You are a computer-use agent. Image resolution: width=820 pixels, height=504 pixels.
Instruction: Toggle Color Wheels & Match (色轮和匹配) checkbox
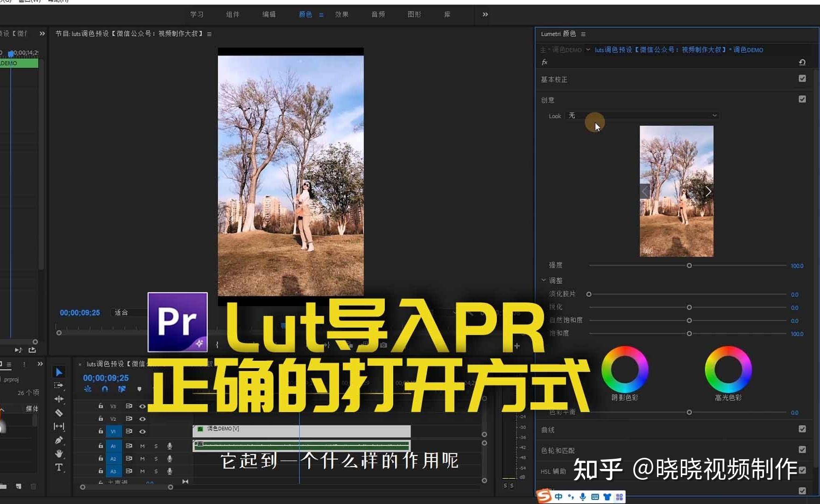point(802,449)
